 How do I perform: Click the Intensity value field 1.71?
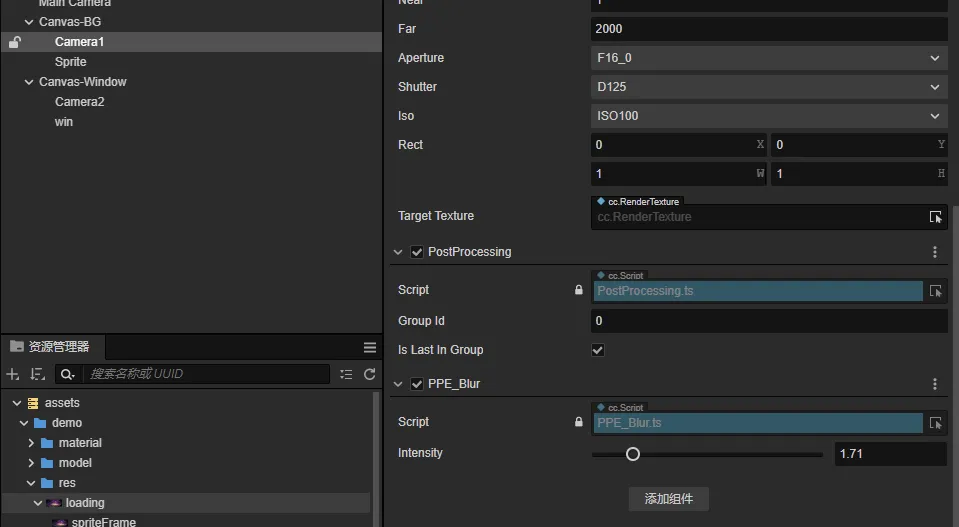coord(890,454)
